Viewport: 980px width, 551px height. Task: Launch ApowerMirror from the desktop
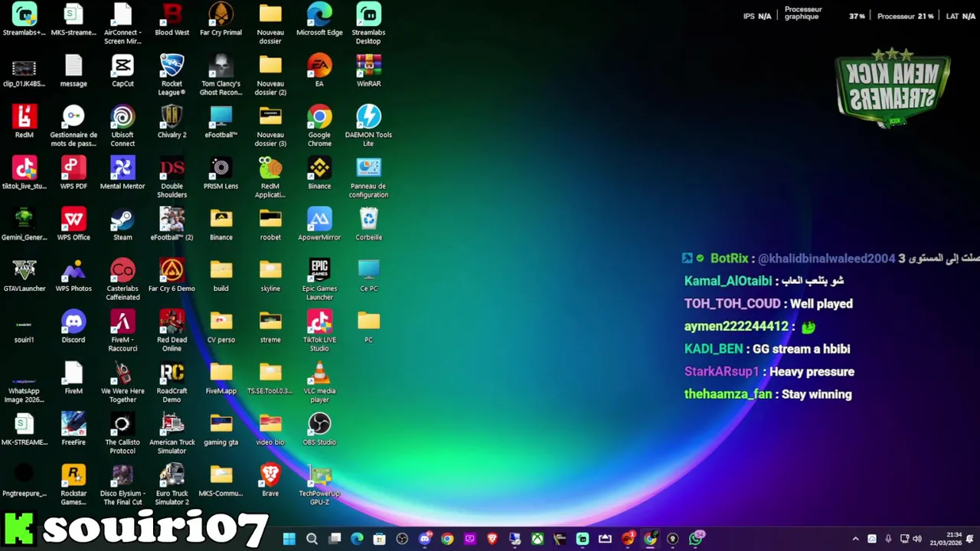tap(319, 225)
